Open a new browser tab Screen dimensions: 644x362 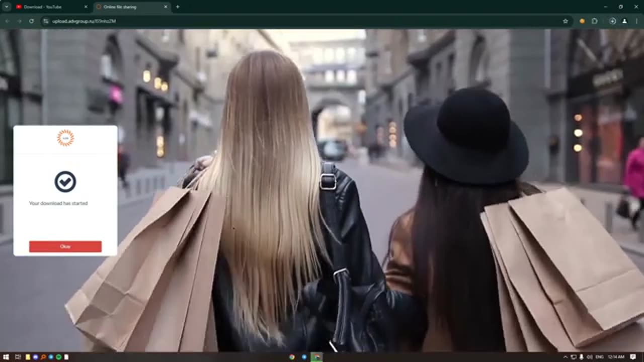click(178, 7)
